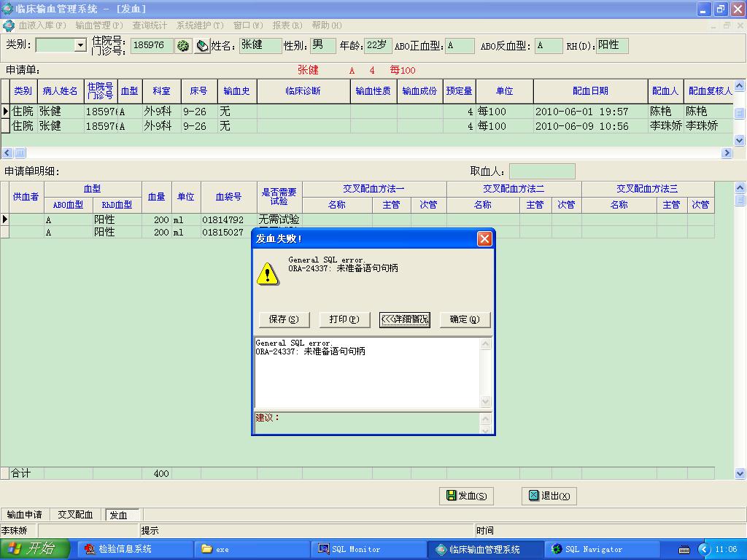747x560 pixels.
Task: Click the 取血人 input field
Action: click(x=542, y=171)
